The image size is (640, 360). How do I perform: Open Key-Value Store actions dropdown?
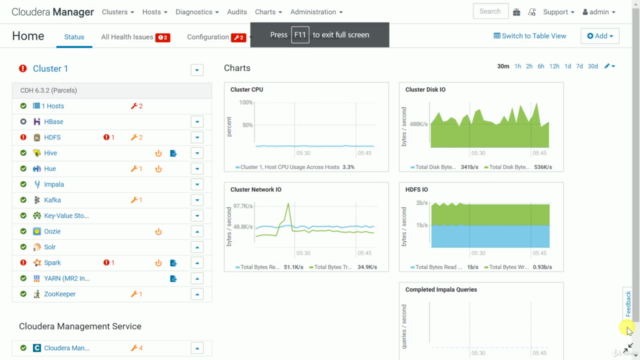tap(197, 216)
